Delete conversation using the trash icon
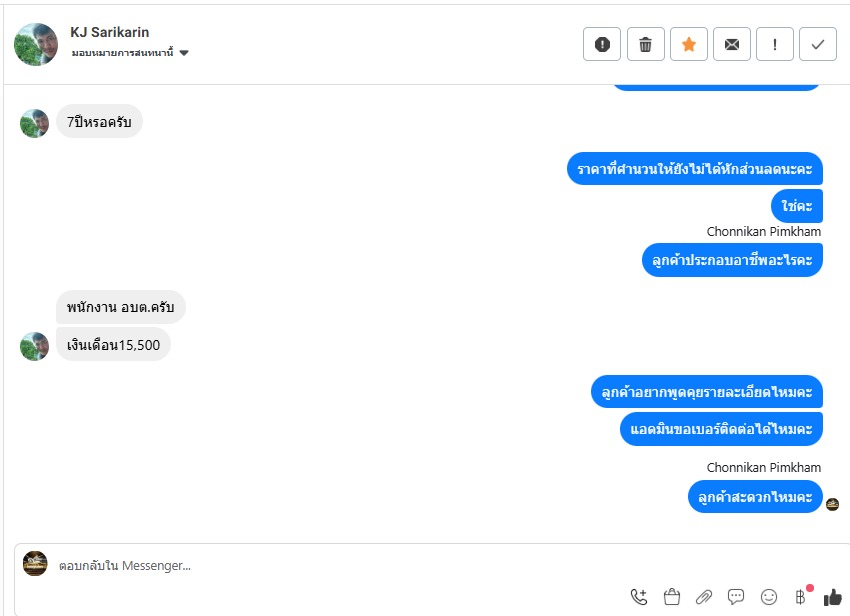Screen dimensions: 850x616 click(x=645, y=44)
